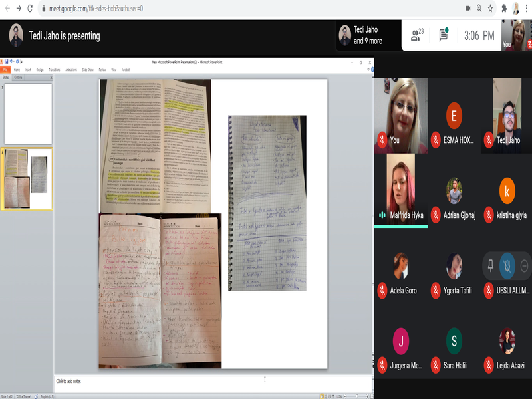
Task: Open Chrome extensions puzzle icon
Action: 504,9
